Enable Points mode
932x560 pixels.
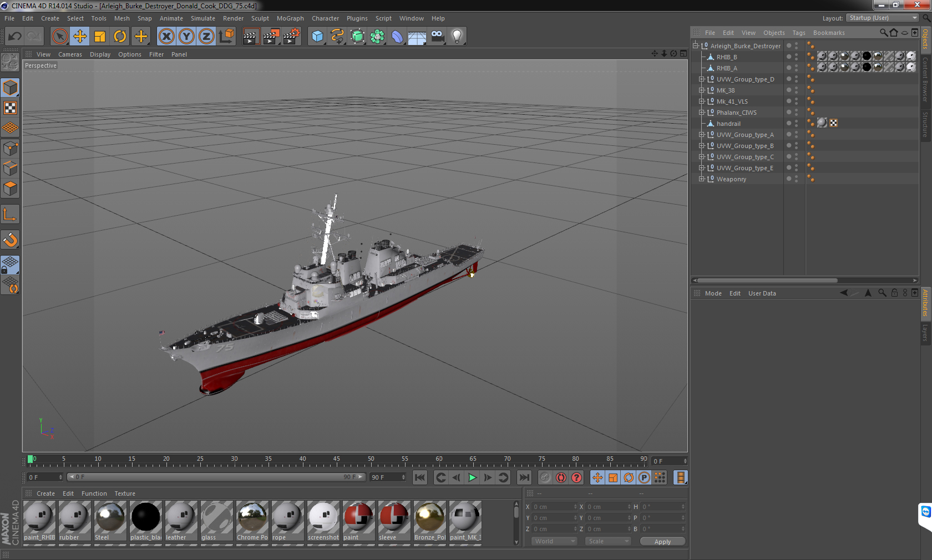click(x=11, y=149)
